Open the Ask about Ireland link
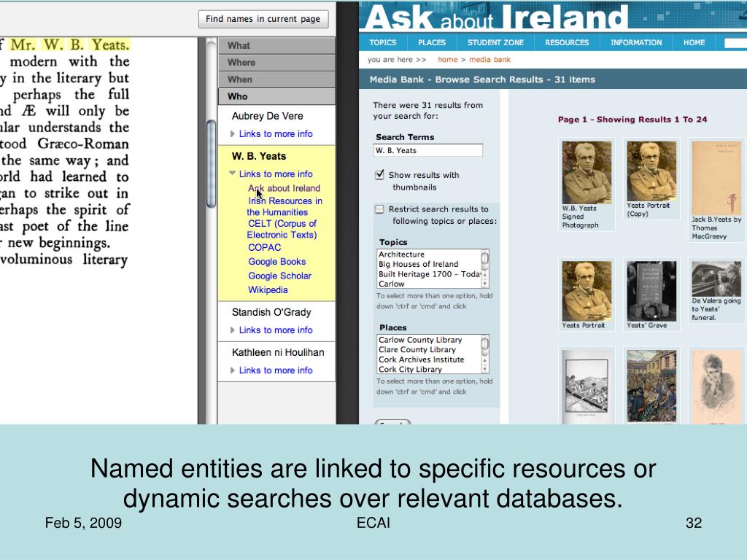This screenshot has width=747, height=560. 284,188
